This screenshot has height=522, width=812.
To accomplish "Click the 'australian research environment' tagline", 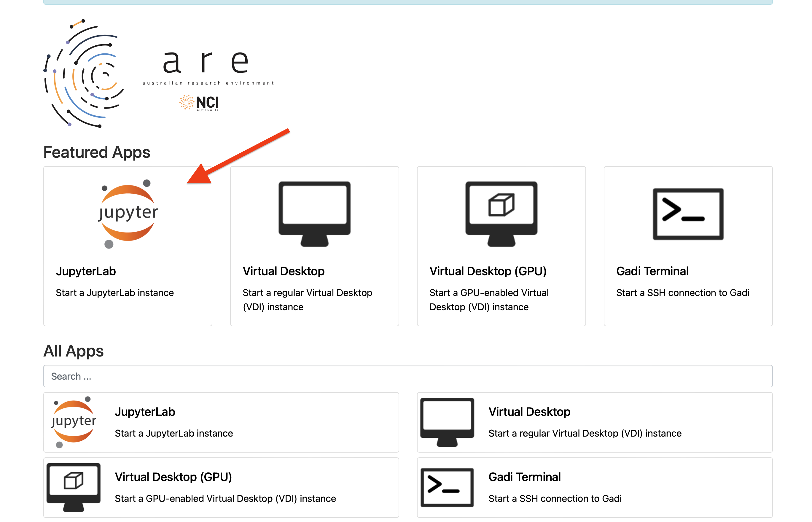I will (208, 83).
